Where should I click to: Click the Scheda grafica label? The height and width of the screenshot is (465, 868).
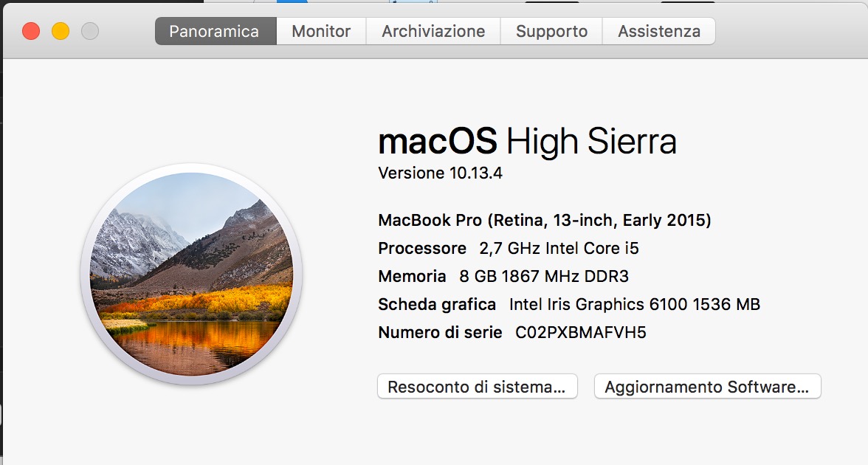pyautogui.click(x=437, y=304)
